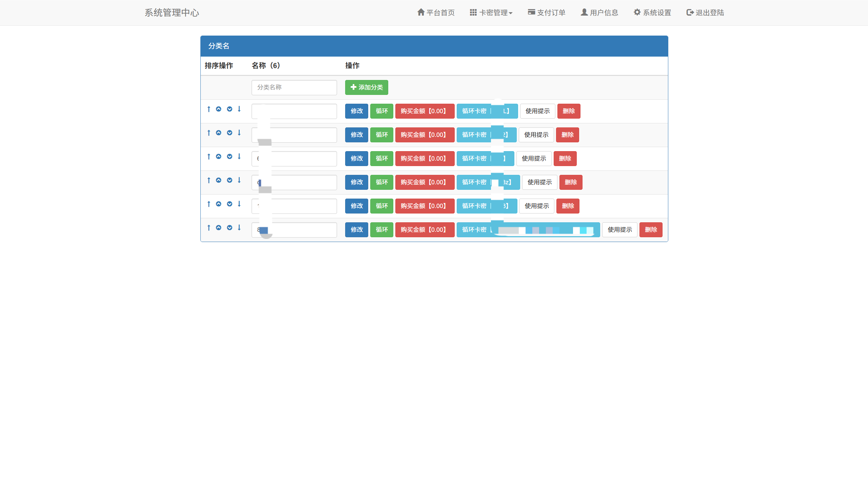Screen dimensions: 868x488
Task: Move up one the row whose name starts with 8
Action: pos(219,228)
